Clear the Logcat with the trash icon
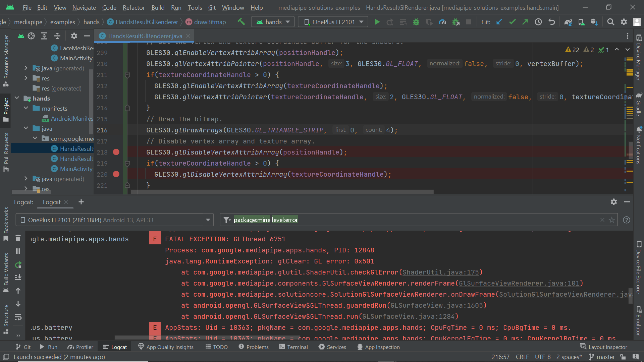 tap(18, 238)
